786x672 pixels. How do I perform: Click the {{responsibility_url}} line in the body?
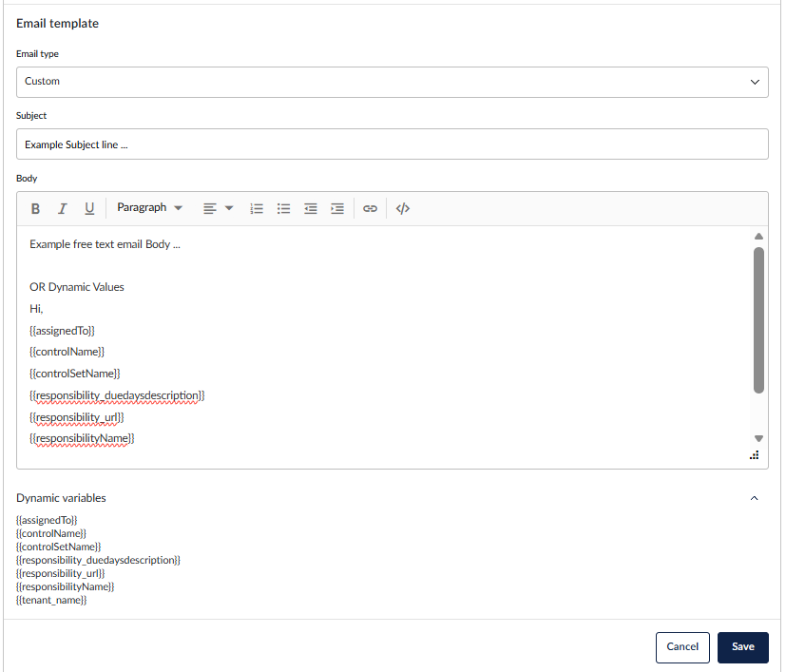click(78, 416)
